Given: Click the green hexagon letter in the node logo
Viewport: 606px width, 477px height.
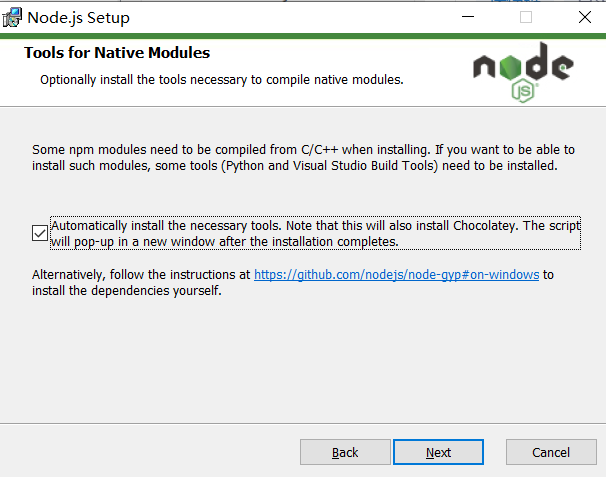Looking at the screenshot, I should (x=510, y=67).
